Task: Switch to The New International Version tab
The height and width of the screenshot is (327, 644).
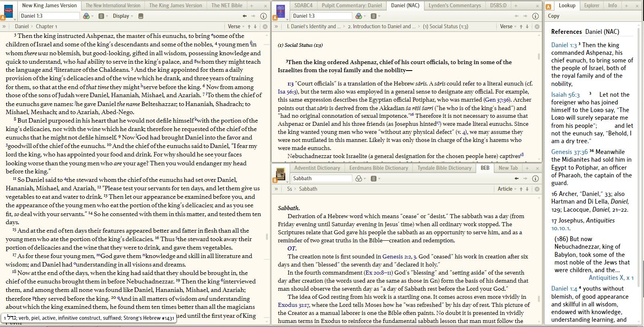Action: tap(113, 6)
